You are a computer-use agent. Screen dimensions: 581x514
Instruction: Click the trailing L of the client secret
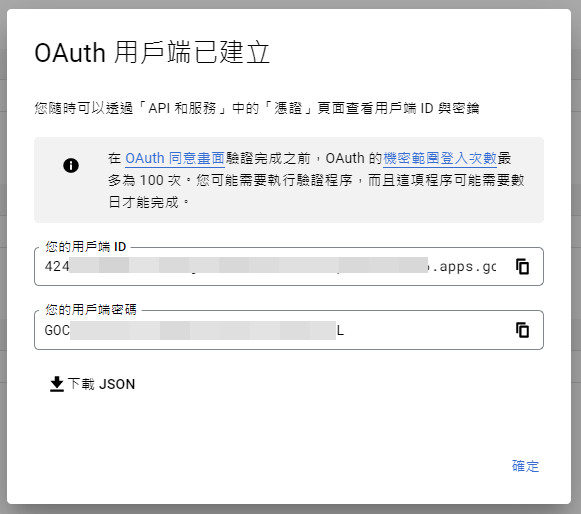(x=341, y=330)
